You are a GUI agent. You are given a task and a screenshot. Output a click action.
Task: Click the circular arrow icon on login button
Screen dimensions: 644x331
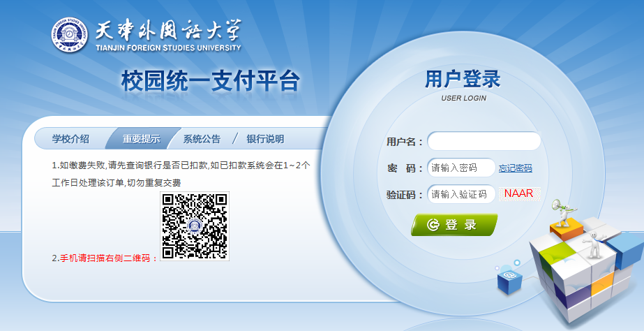point(433,225)
